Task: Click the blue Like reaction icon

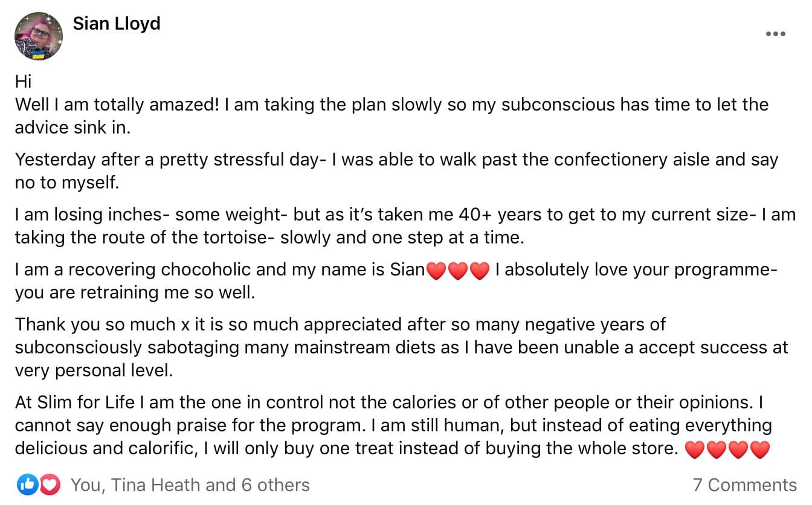Action: pyautogui.click(x=28, y=484)
